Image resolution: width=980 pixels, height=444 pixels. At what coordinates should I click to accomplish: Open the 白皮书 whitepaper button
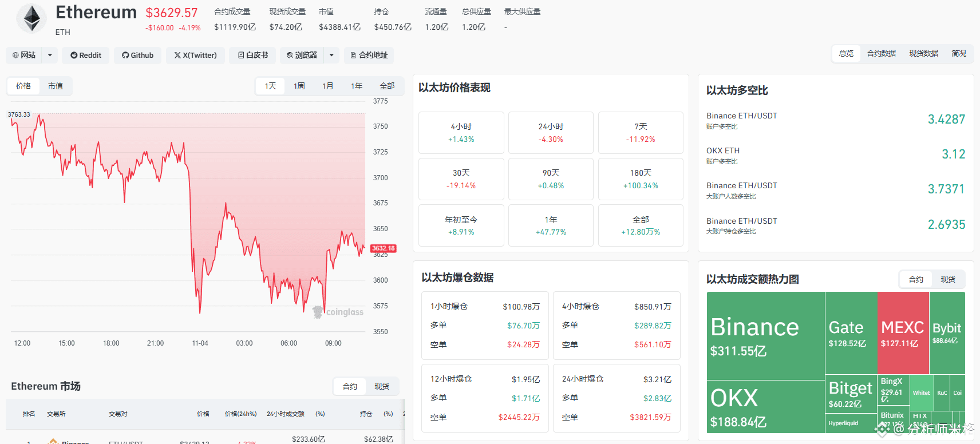(252, 55)
